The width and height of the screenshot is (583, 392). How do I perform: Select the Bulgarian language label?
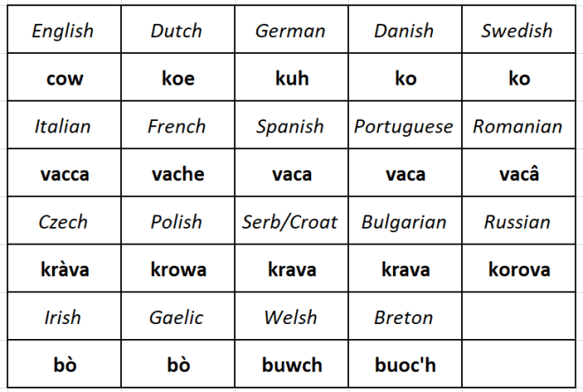click(x=404, y=222)
